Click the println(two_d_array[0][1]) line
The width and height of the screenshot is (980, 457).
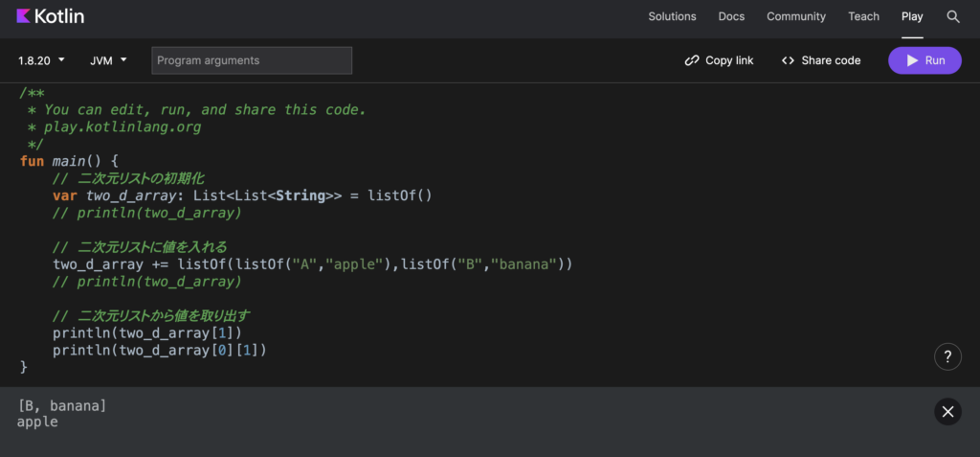pos(160,350)
